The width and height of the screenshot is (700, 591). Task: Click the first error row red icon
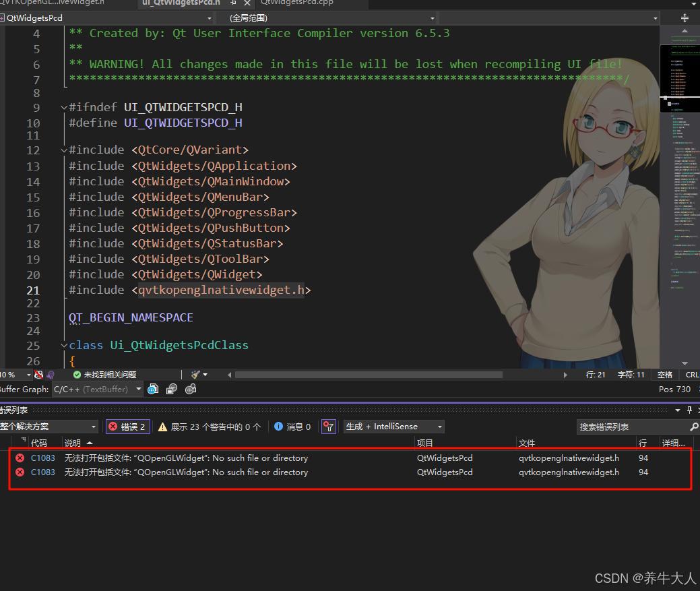click(x=20, y=458)
